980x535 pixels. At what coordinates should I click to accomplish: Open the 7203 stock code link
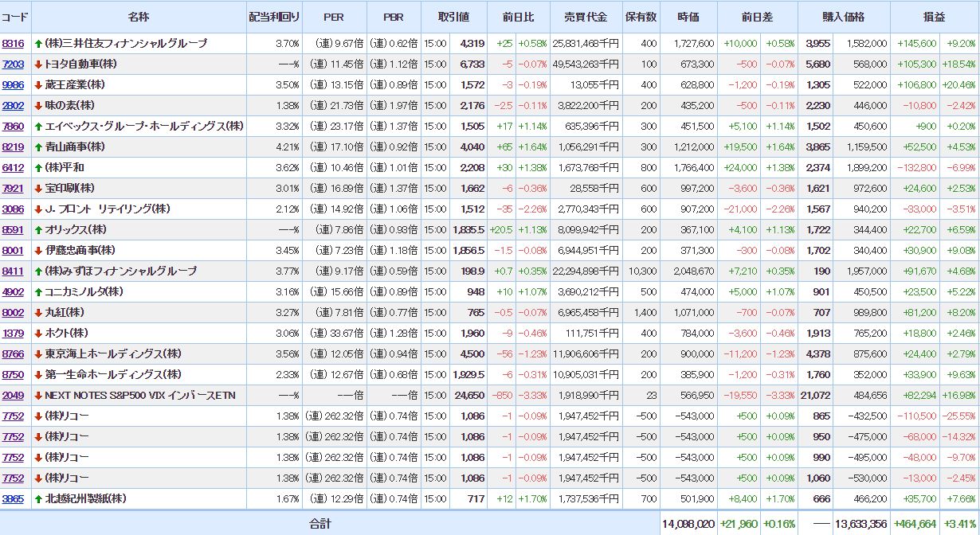[x=13, y=64]
